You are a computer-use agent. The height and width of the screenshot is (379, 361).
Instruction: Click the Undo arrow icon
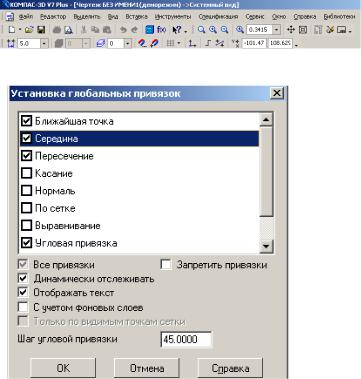click(123, 30)
